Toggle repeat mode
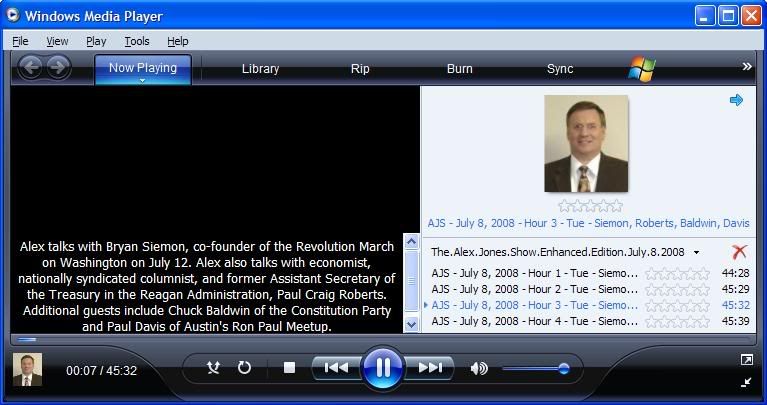 pyautogui.click(x=244, y=367)
